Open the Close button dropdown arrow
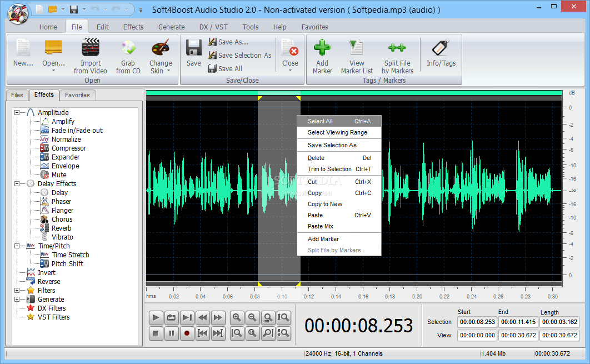 point(290,71)
